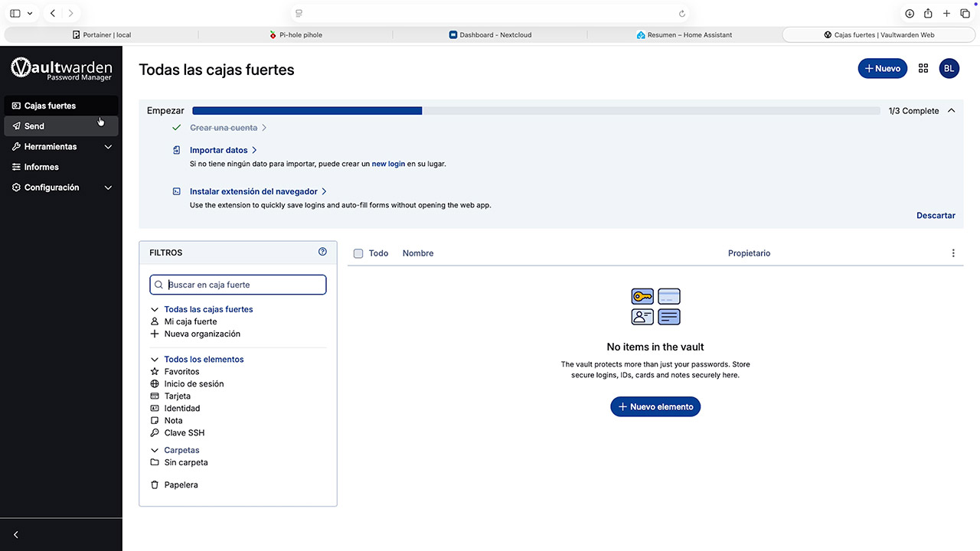Select the Identidad filter
The height and width of the screenshot is (551, 980).
[x=184, y=408]
